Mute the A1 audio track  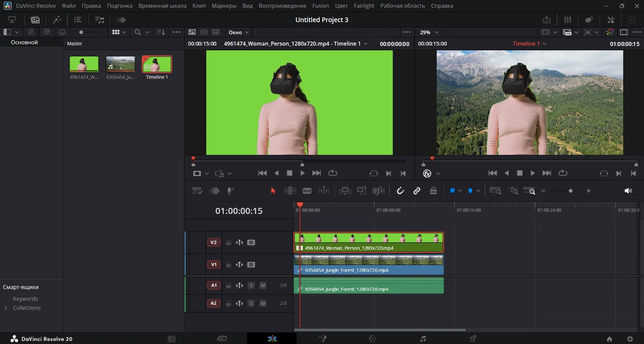(263, 285)
